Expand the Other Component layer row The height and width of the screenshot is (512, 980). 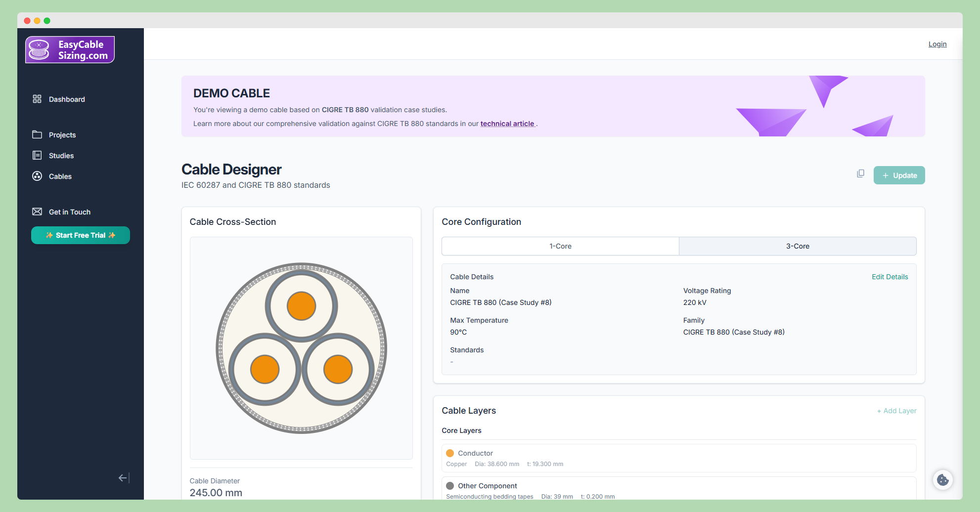[x=678, y=489]
